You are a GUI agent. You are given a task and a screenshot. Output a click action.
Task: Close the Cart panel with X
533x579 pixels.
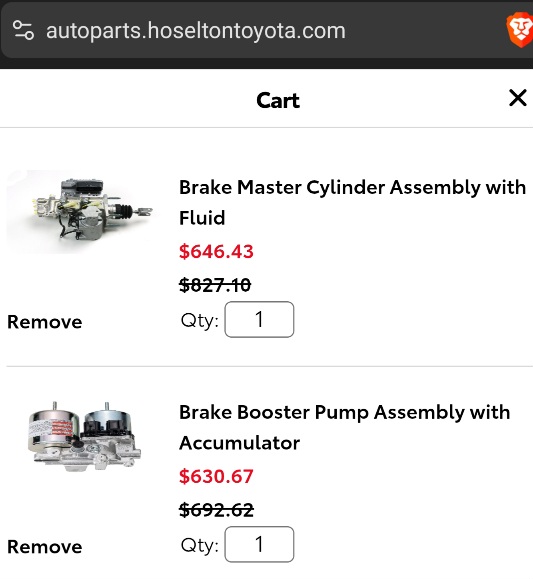pyautogui.click(x=517, y=98)
